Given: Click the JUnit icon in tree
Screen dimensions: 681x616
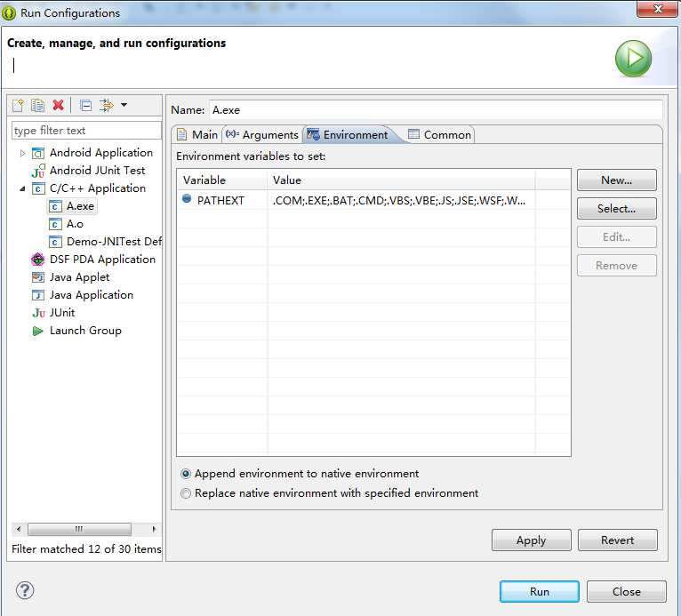Looking at the screenshot, I should (x=38, y=313).
